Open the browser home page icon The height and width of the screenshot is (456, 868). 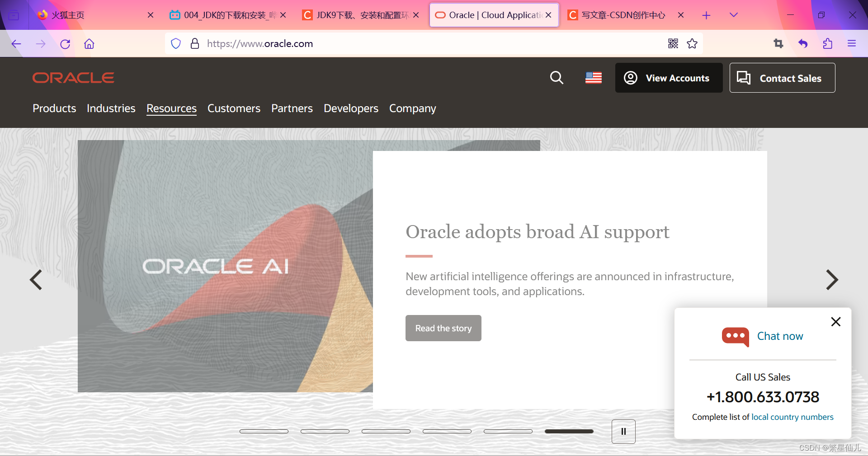89,44
